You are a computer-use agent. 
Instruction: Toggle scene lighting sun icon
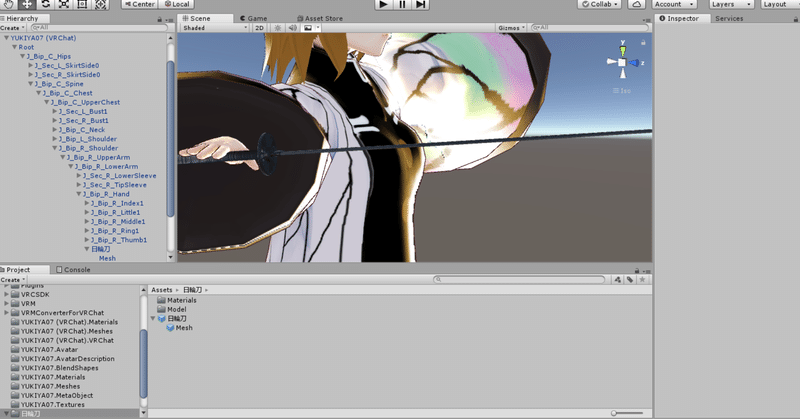pyautogui.click(x=278, y=28)
